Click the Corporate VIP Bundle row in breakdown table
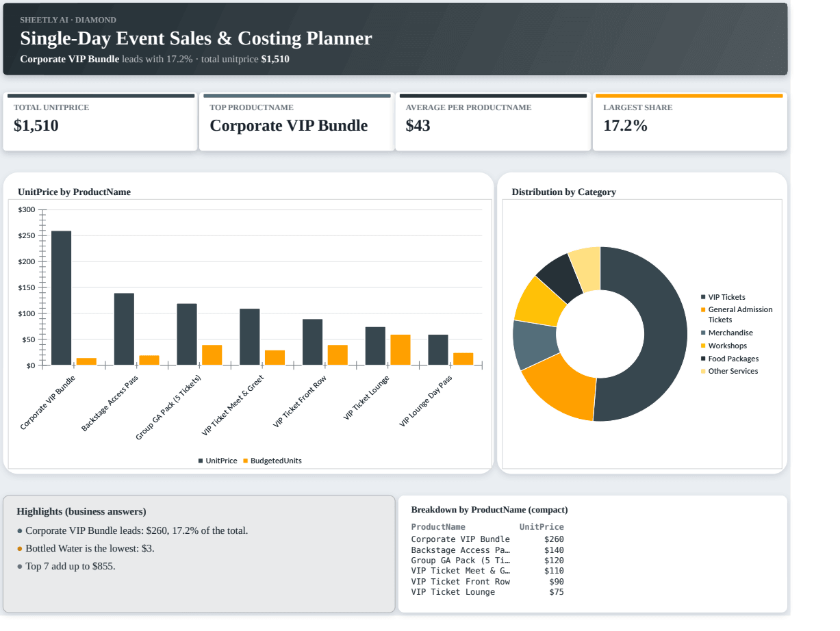 tap(487, 539)
